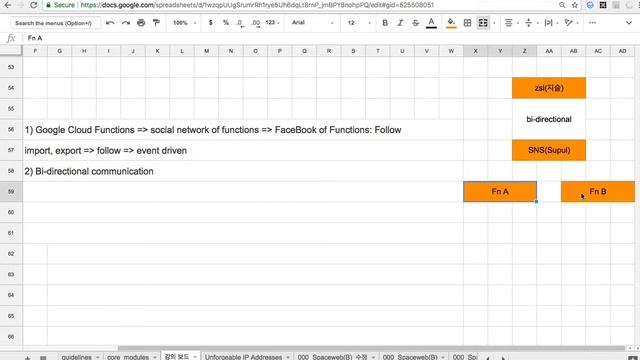Open vertical align dropdown
This screenshot has height=360, width=640.
pos(531,23)
